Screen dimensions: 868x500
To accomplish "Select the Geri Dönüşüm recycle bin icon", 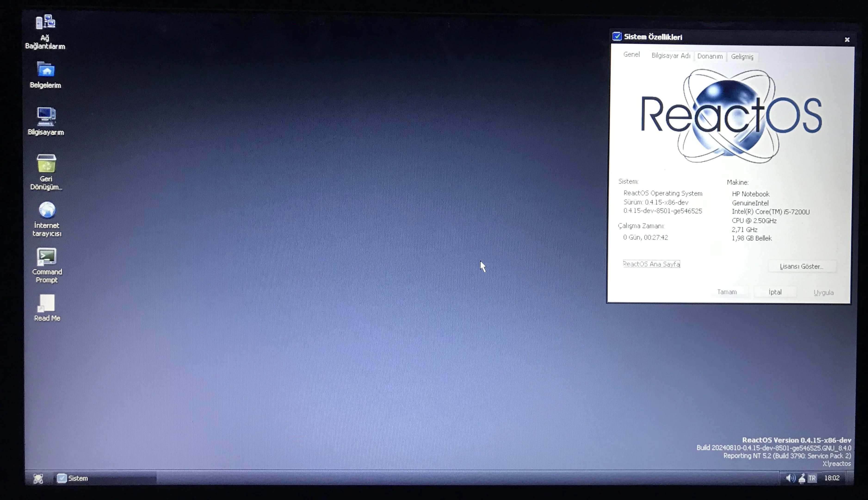I will click(x=46, y=172).
